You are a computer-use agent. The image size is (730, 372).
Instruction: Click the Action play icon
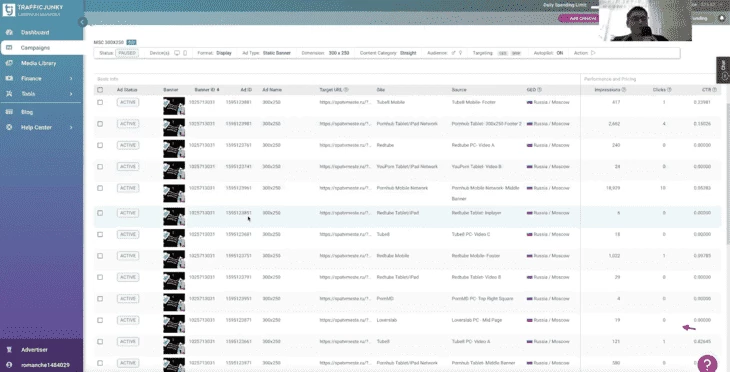(x=593, y=53)
